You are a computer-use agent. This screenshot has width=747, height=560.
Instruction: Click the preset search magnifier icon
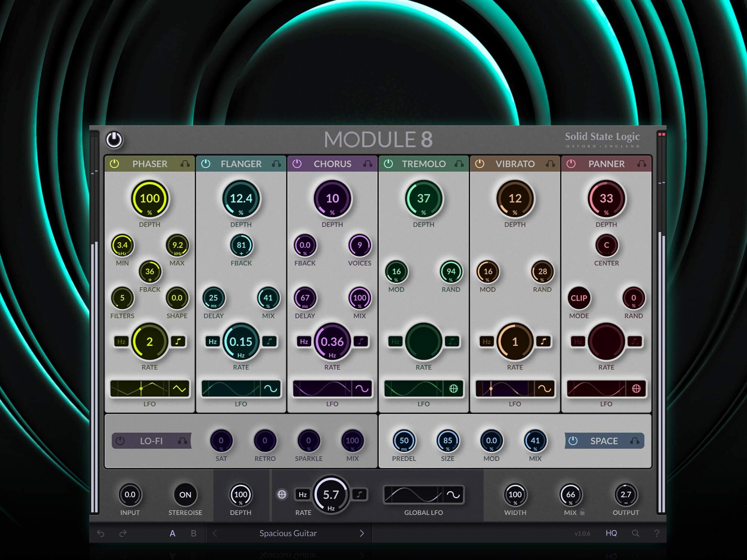[635, 533]
